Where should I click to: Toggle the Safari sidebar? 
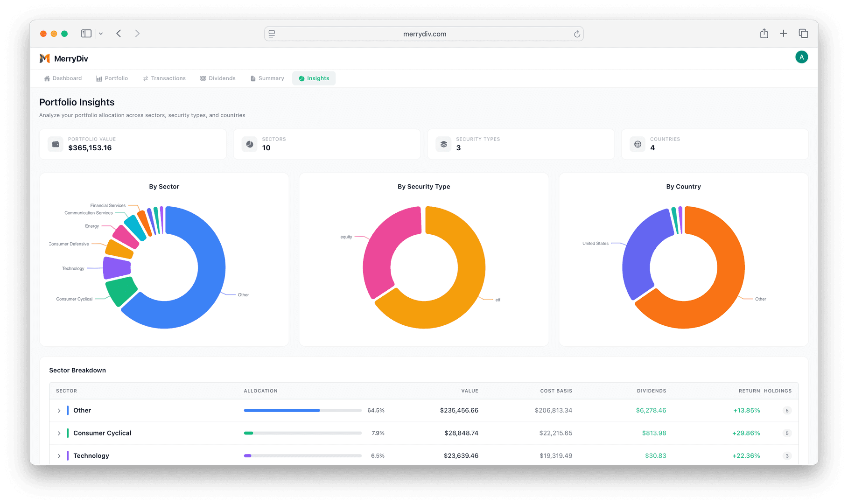tap(86, 33)
